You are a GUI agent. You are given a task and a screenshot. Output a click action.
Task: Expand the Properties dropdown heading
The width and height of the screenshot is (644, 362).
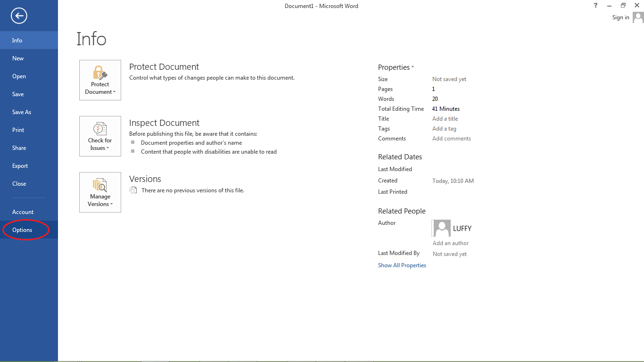point(396,67)
